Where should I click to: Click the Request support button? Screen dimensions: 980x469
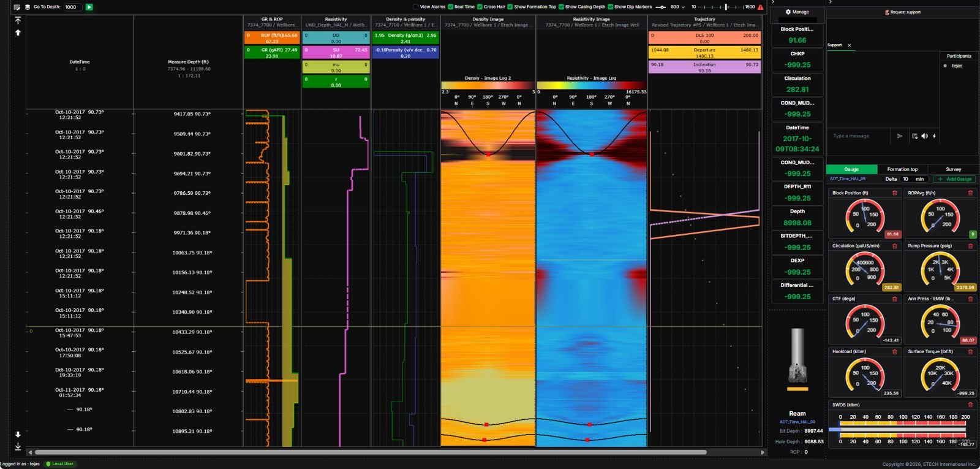902,12
